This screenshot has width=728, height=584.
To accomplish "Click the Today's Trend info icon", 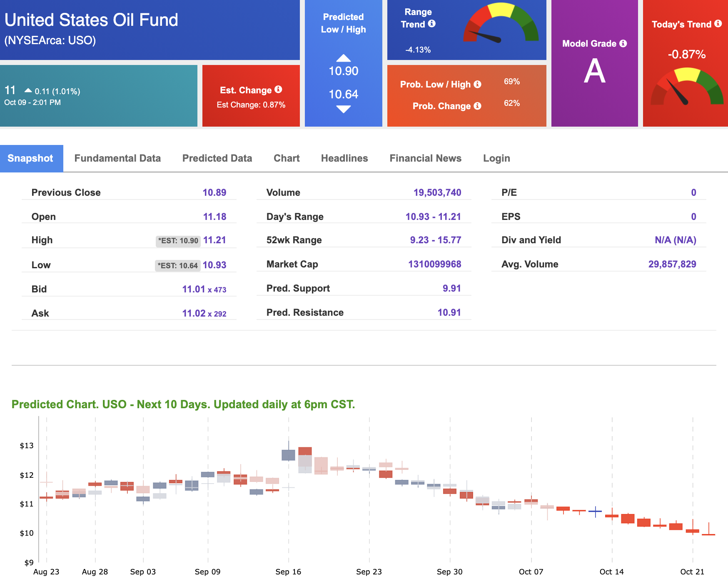I will click(x=718, y=24).
